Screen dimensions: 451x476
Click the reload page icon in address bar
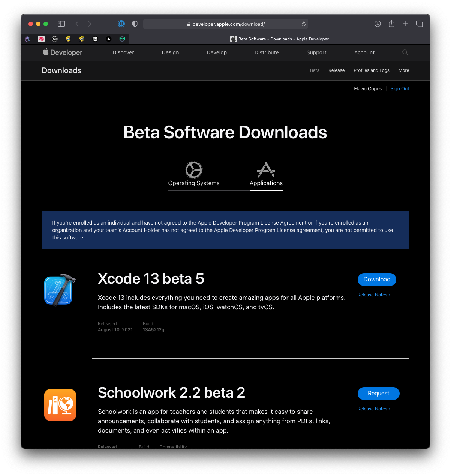coord(304,24)
